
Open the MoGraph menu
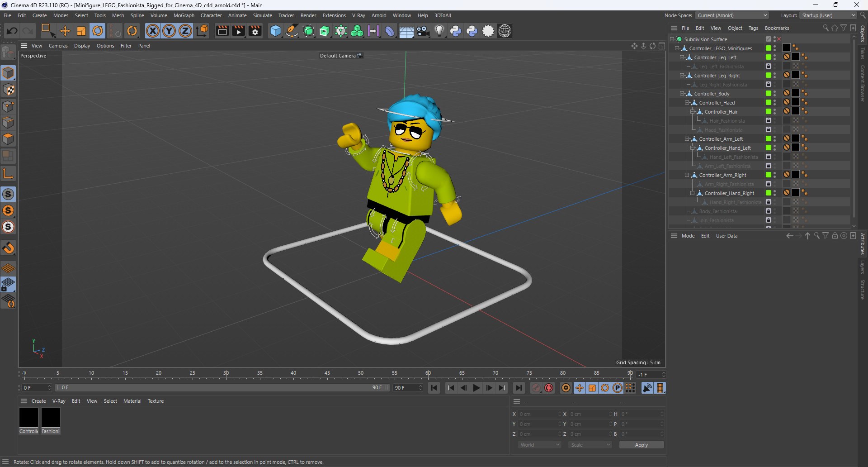tap(184, 15)
